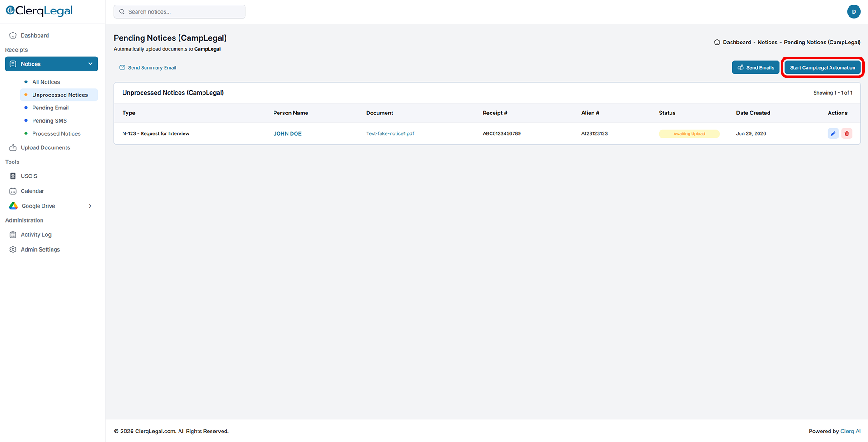The width and height of the screenshot is (868, 442).
Task: Click the Jun 29, 2026 date cell
Action: tap(751, 133)
